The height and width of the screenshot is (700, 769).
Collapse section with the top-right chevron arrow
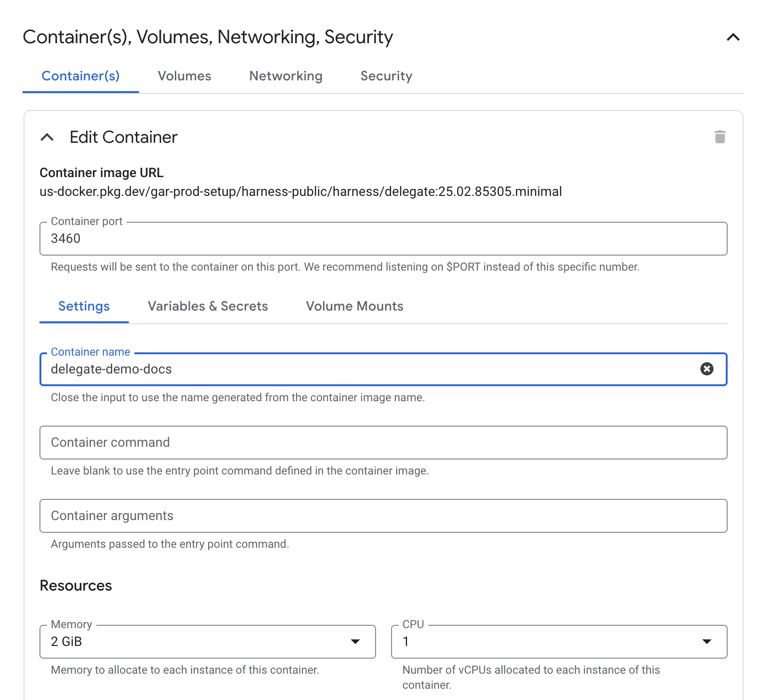(x=733, y=37)
